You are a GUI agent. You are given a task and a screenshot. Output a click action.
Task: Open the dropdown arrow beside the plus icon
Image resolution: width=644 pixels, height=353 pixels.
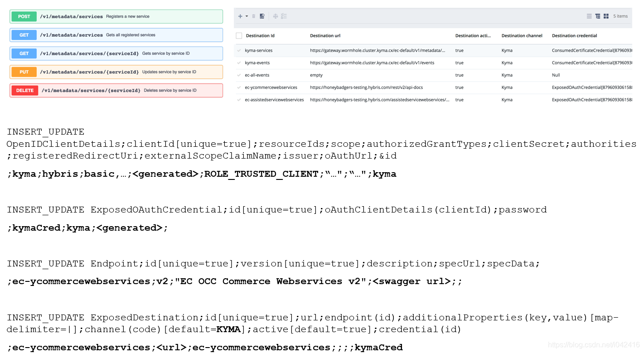pyautogui.click(x=247, y=16)
